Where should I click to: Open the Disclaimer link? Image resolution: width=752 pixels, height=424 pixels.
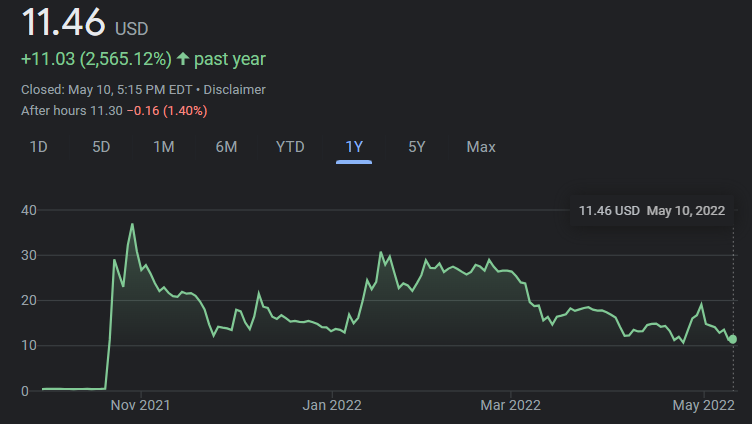pos(235,90)
